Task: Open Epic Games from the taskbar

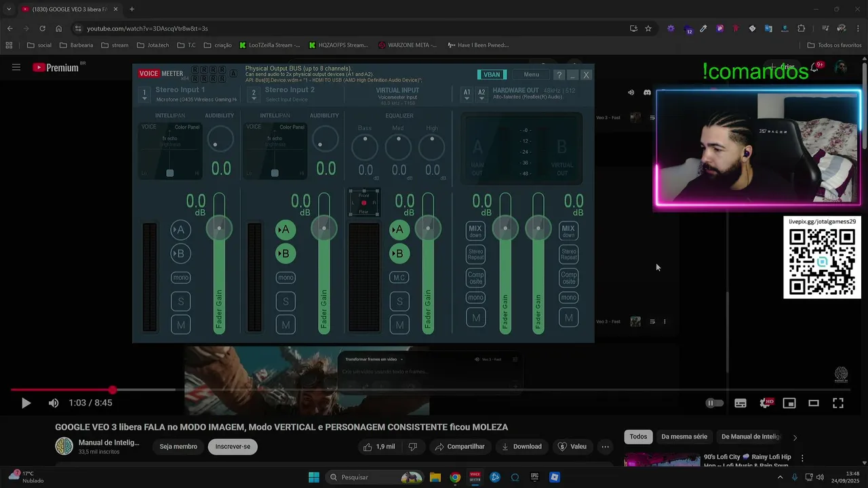Action: pyautogui.click(x=534, y=477)
